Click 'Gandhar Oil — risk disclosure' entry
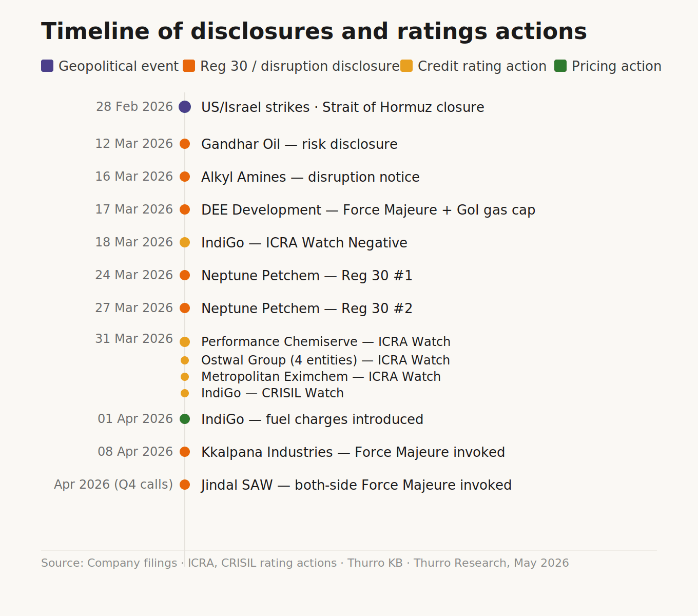The width and height of the screenshot is (698, 616). [x=299, y=144]
